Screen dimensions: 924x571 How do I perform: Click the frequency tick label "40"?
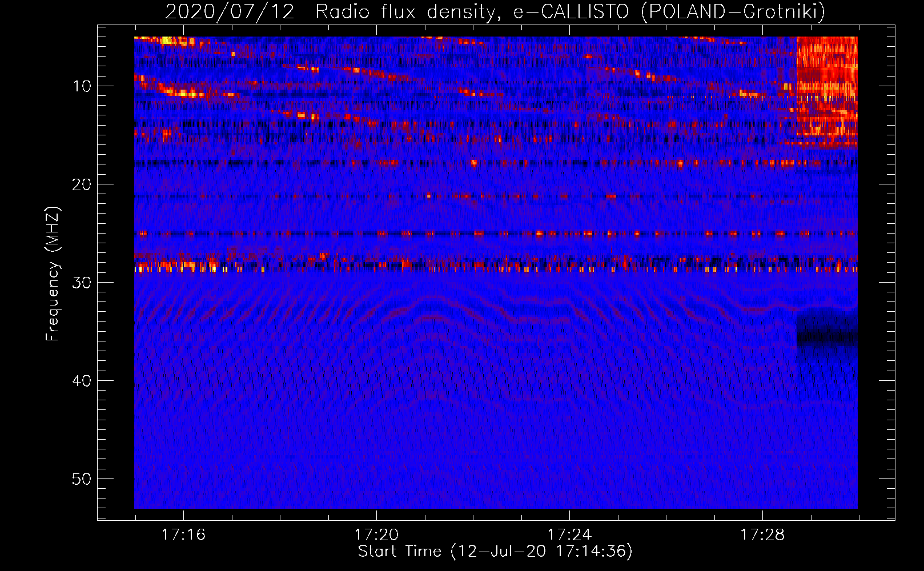click(82, 381)
